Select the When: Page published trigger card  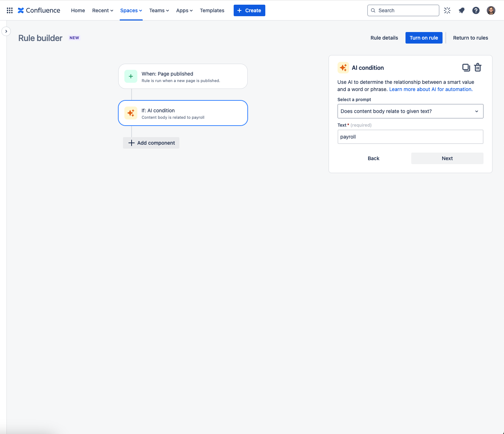coord(183,76)
